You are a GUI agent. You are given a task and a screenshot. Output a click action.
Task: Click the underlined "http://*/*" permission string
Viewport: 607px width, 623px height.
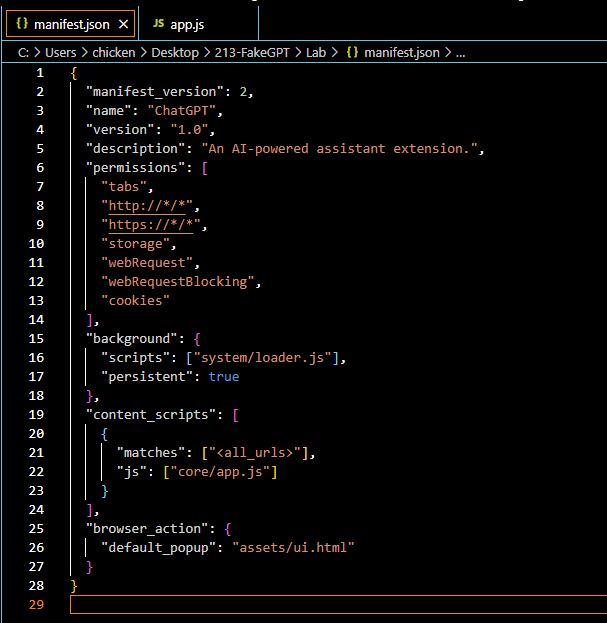click(x=150, y=205)
